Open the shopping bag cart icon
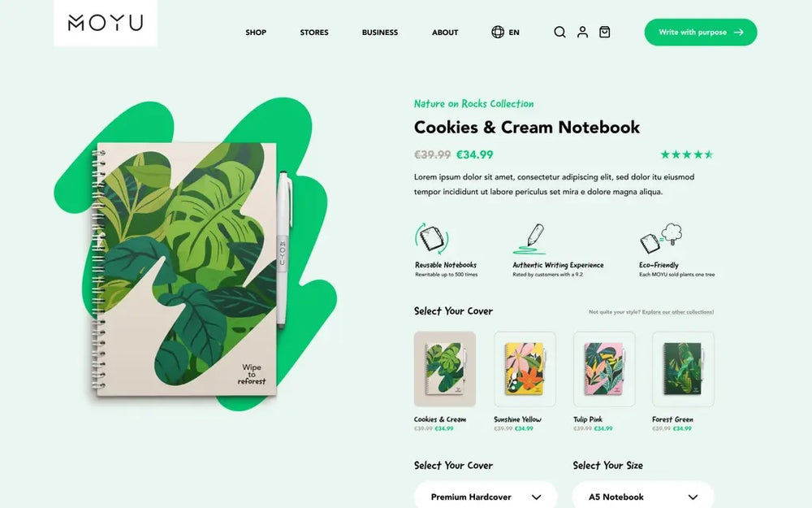 click(604, 33)
